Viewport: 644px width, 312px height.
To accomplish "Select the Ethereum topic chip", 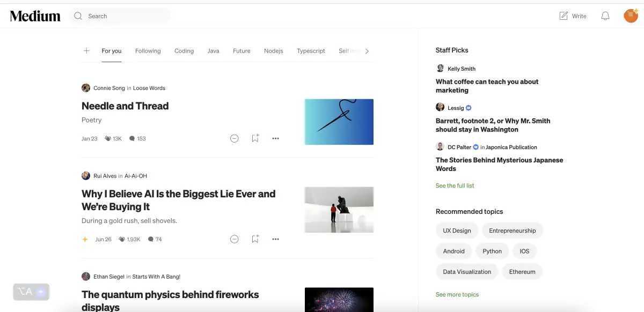I will click(x=522, y=272).
